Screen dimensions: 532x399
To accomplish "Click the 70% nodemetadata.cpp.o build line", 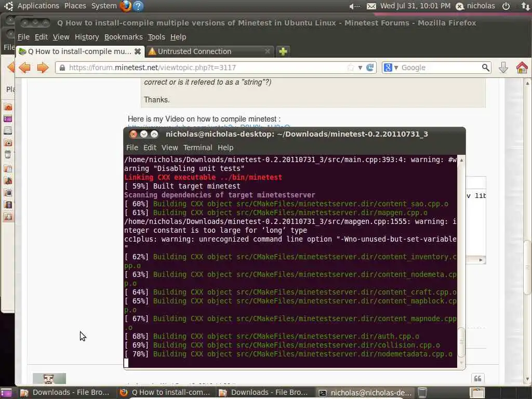I will click(x=288, y=354).
